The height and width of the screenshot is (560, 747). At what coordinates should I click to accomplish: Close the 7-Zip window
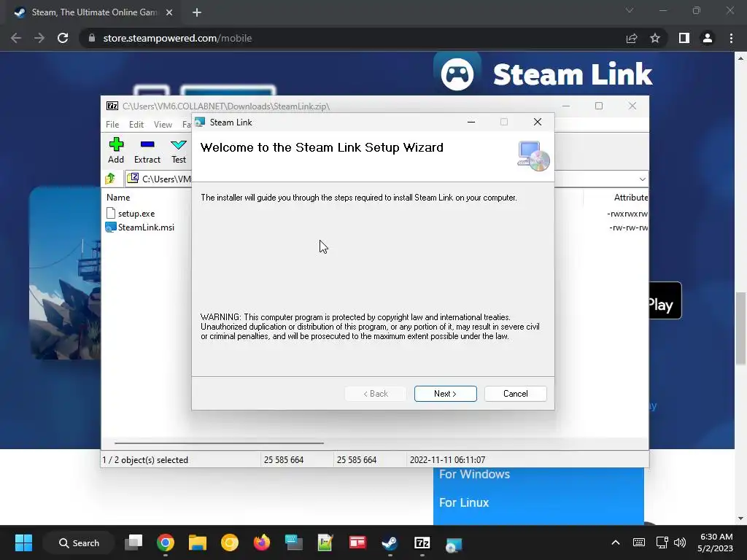click(x=632, y=106)
